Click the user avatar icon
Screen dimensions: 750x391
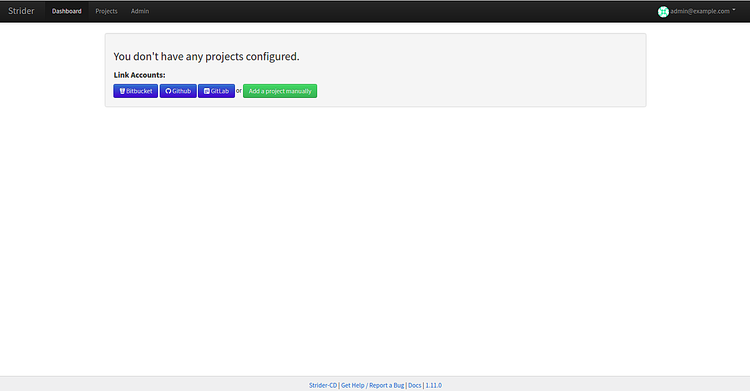(663, 11)
